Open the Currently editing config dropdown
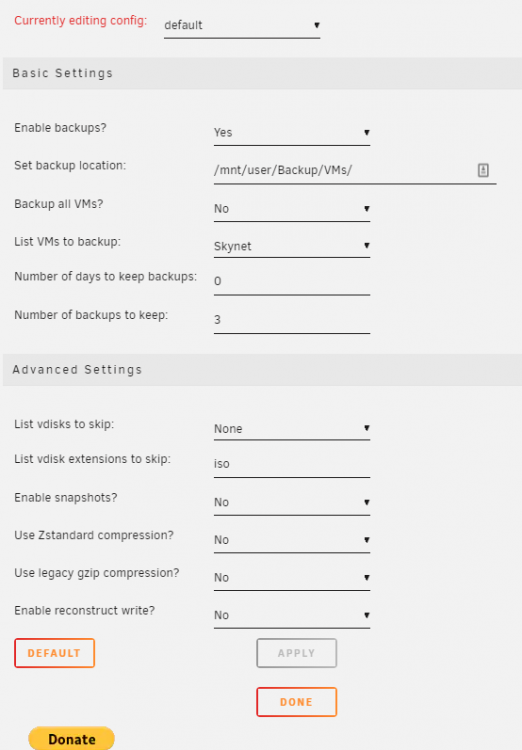The height and width of the screenshot is (750, 522). pyautogui.click(x=242, y=25)
